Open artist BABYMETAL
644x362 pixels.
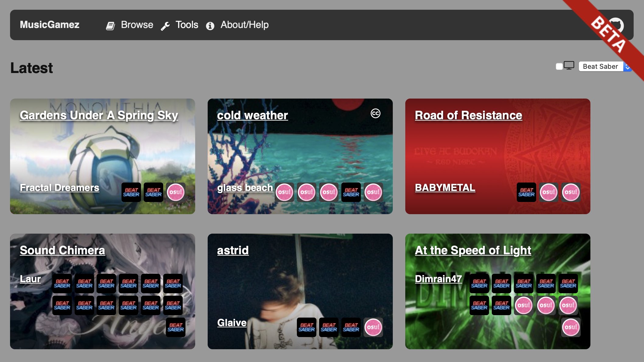click(x=445, y=188)
